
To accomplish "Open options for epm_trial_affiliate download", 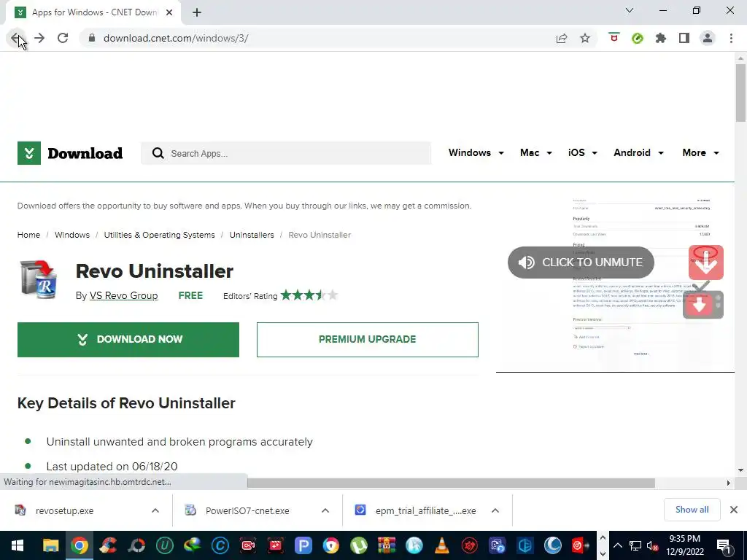I will 495,510.
